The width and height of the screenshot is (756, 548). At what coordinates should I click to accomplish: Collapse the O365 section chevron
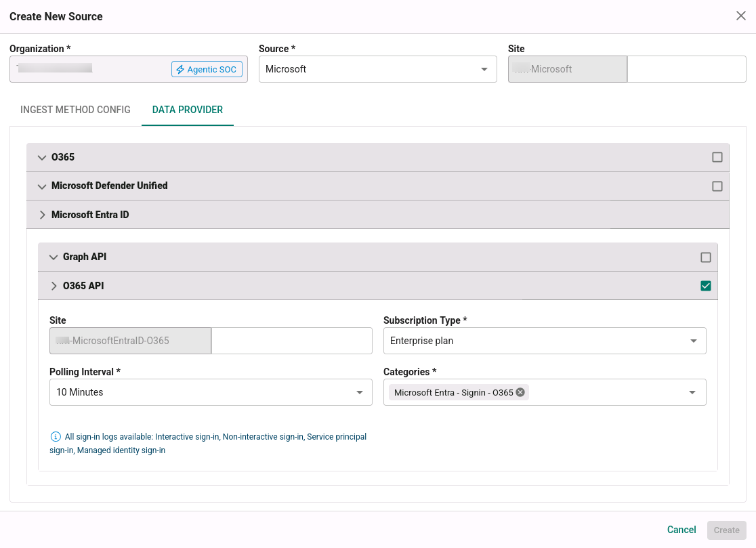[42, 158]
